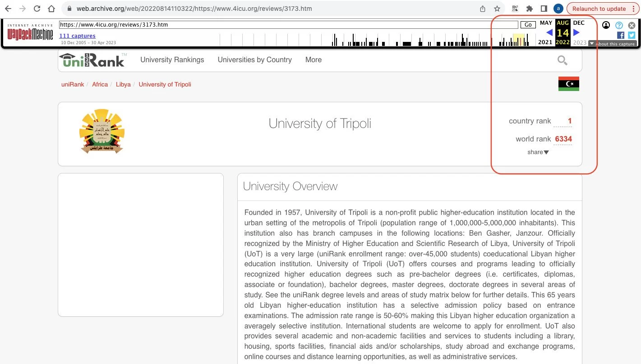This screenshot has height=364, width=641.
Task: Go to previous capture with left arrow
Action: tap(549, 32)
